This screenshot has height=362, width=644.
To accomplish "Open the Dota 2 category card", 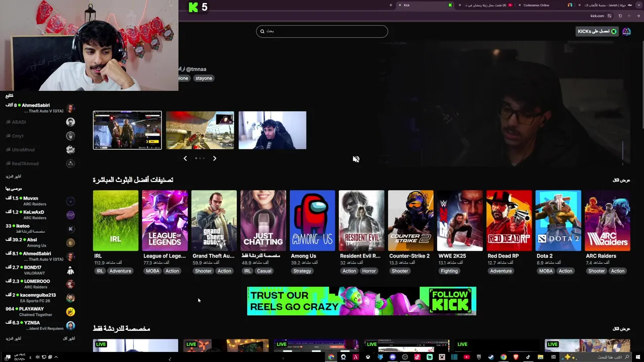I will pyautogui.click(x=558, y=220).
